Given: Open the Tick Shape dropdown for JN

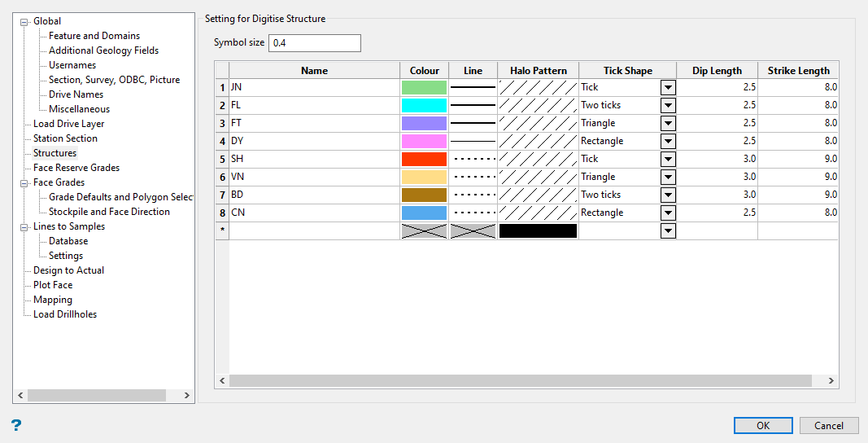Looking at the screenshot, I should (668, 87).
